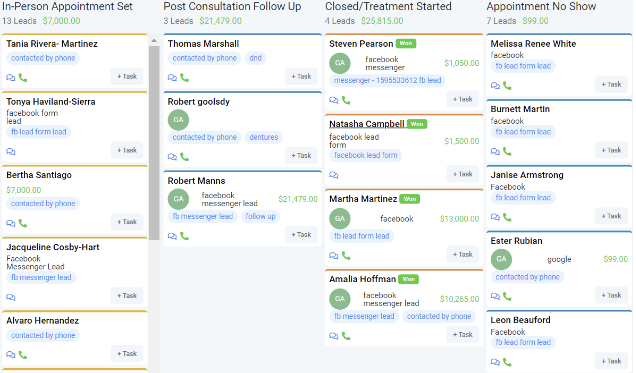
Task: Click dentures tag on Robert goolsdy card
Action: 264,137
